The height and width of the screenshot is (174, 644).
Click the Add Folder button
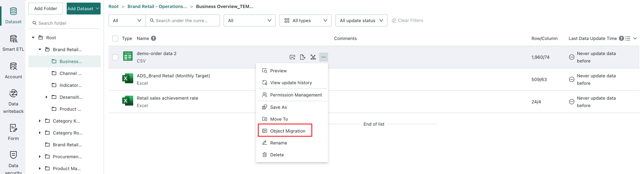pyautogui.click(x=45, y=9)
